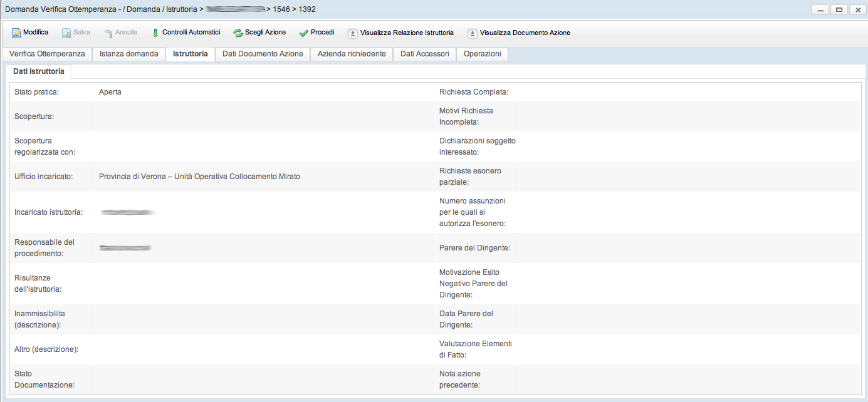Go to the Dati Documento Azione tab

(263, 54)
